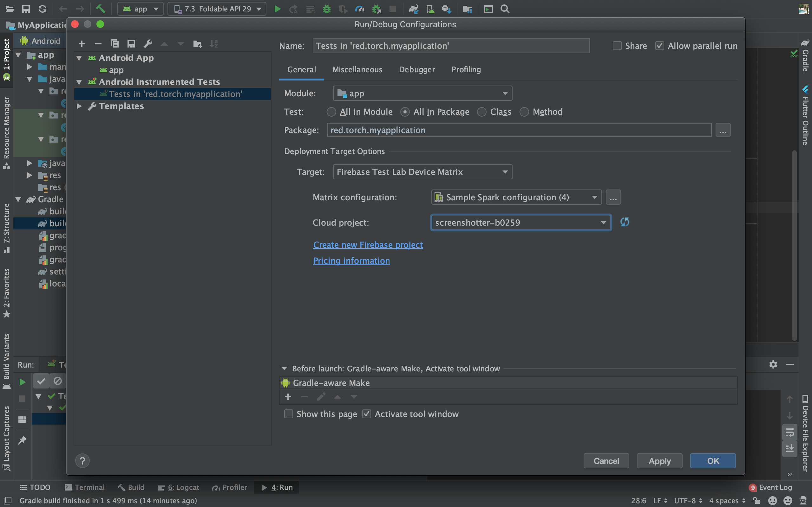Image resolution: width=812 pixels, height=507 pixels.
Task: Enable Allow parallel run checkbox
Action: (659, 46)
